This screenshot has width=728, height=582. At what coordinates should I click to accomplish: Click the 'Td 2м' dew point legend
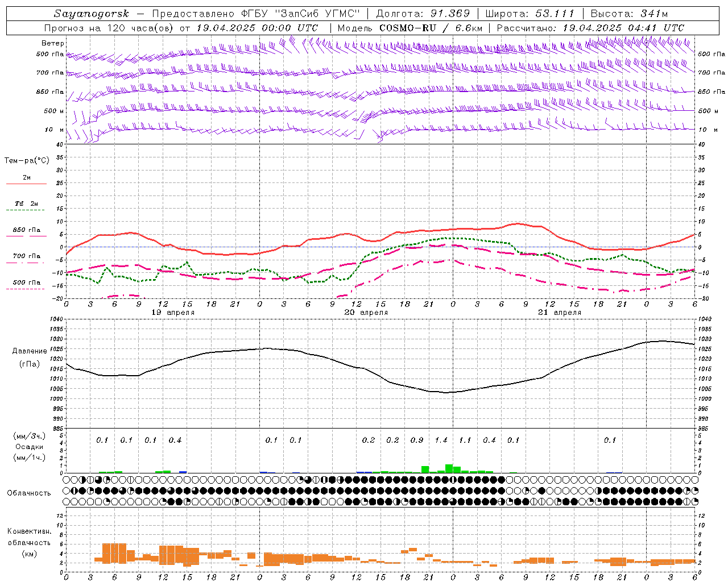click(26, 203)
